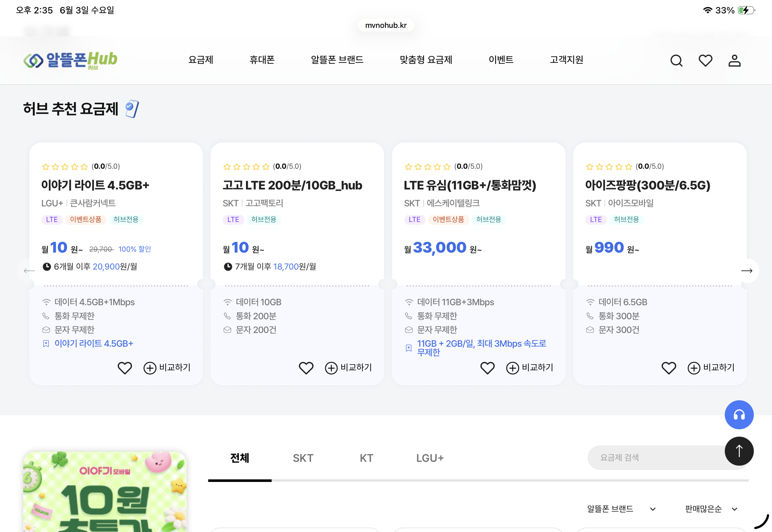The width and height of the screenshot is (772, 532).
Task: Click the 6개월 이후 20,900원/월 notice
Action: (90, 267)
